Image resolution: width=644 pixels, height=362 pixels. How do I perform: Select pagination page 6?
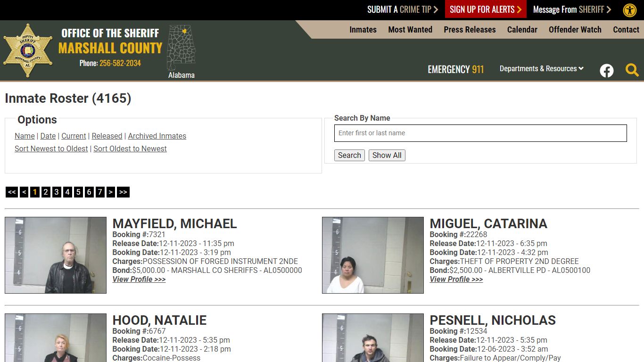click(89, 192)
